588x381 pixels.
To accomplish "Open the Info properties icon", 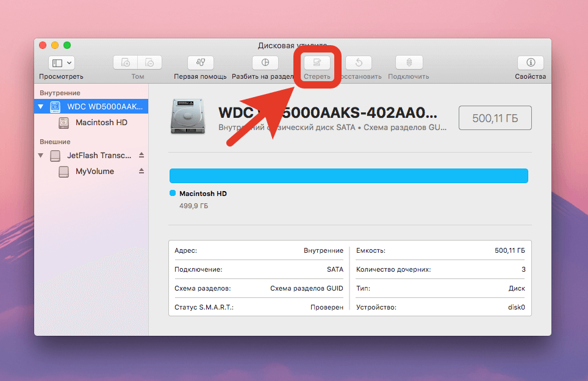I will click(531, 62).
